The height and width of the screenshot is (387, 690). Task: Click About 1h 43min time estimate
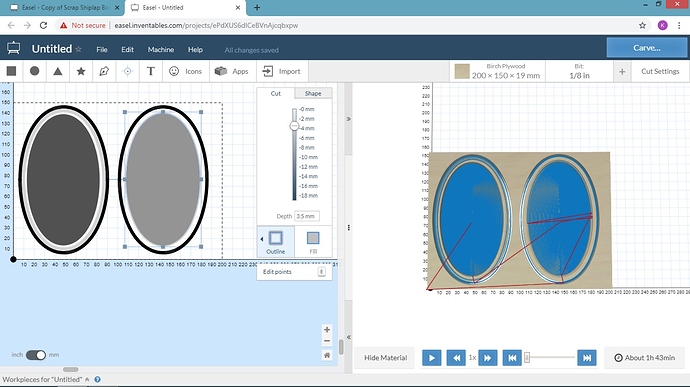[x=645, y=358]
